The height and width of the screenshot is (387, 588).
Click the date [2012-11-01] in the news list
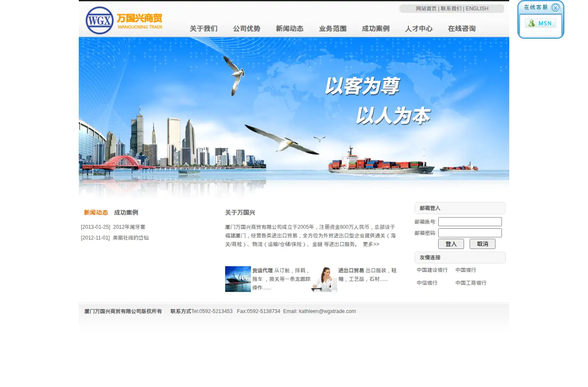(x=96, y=238)
